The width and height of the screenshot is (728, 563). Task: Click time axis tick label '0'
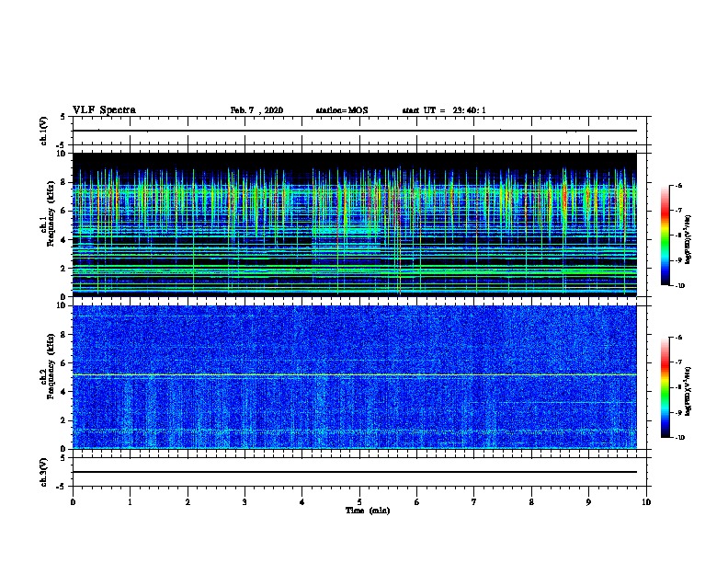click(73, 502)
